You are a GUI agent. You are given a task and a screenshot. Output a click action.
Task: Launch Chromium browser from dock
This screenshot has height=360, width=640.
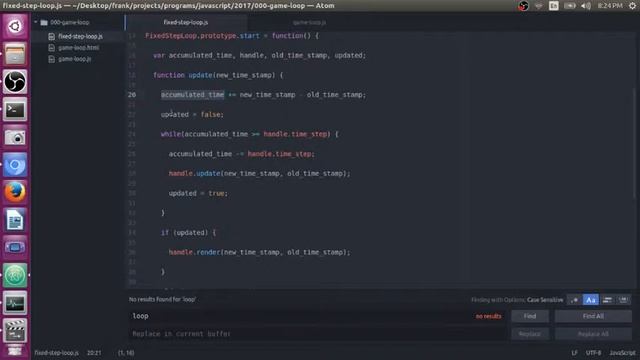[15, 165]
